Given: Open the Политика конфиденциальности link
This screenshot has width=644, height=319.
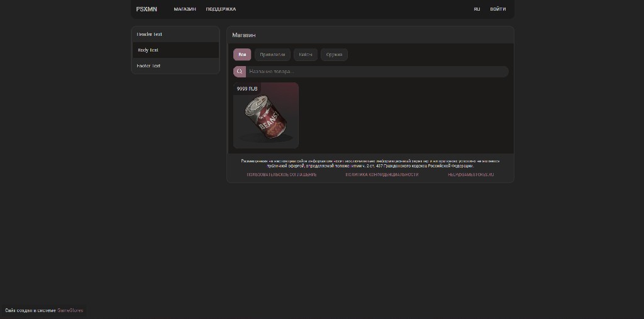Looking at the screenshot, I should pos(382,174).
